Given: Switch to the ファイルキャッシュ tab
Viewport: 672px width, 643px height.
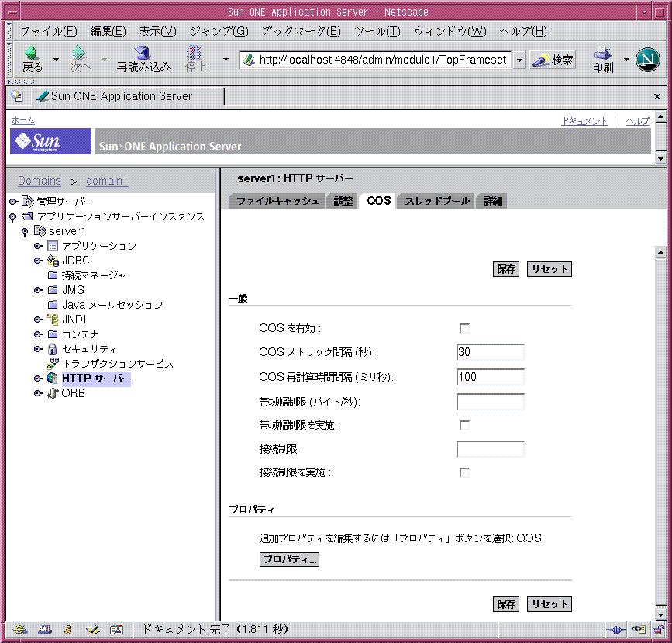Looking at the screenshot, I should (277, 201).
